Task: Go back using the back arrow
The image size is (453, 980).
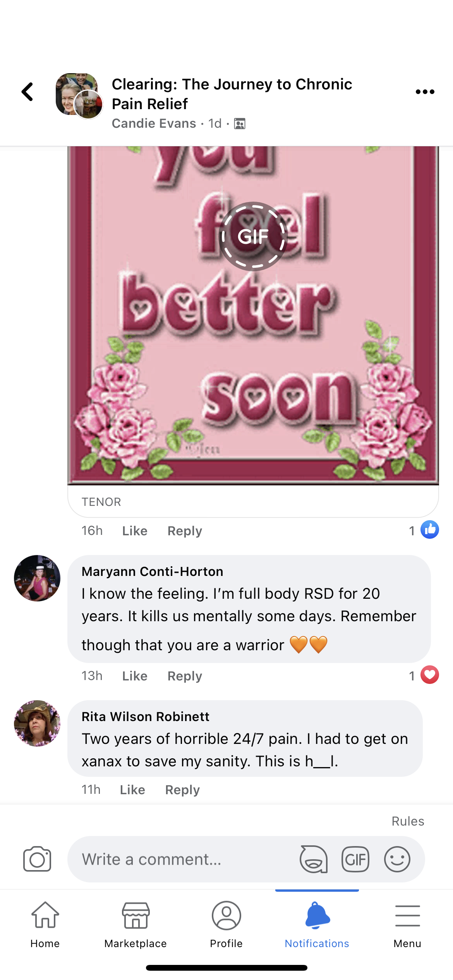Action: click(x=27, y=92)
